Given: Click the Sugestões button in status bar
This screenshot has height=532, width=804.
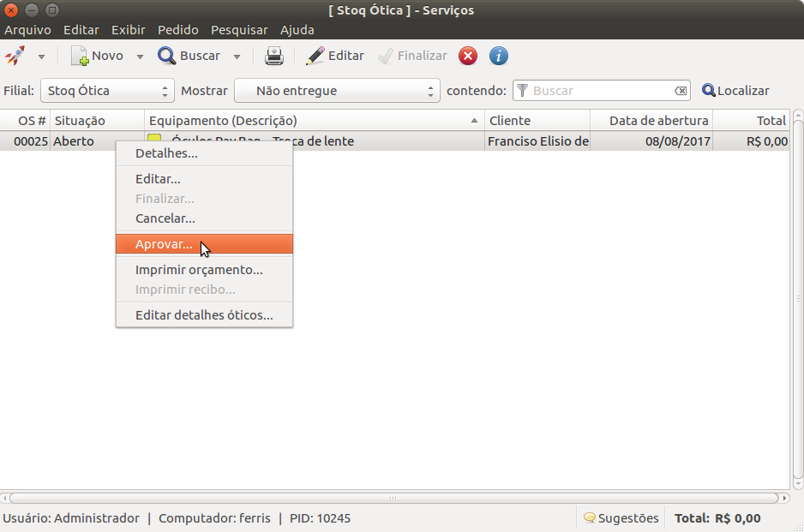Looking at the screenshot, I should tap(621, 518).
